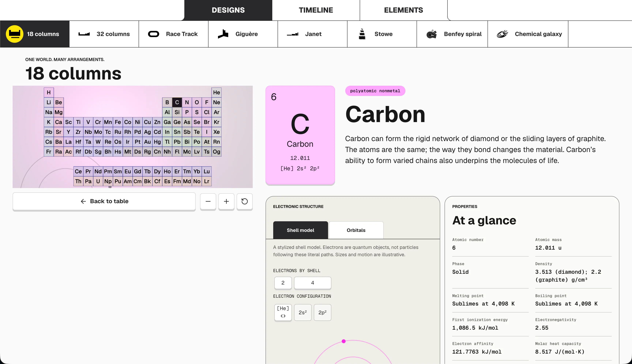This screenshot has height=364, width=632.
Task: Select the 2p² configuration chip
Action: (x=323, y=312)
